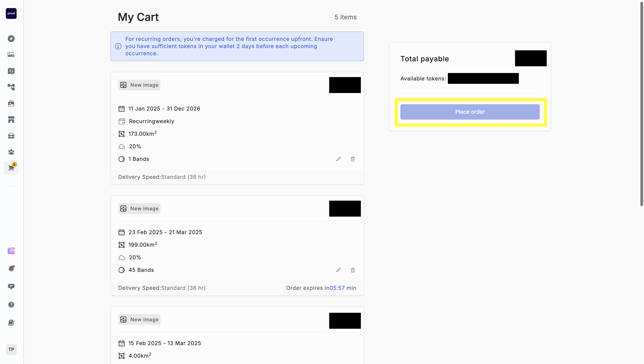
Task: Open the image gallery sidebar icon
Action: click(11, 103)
